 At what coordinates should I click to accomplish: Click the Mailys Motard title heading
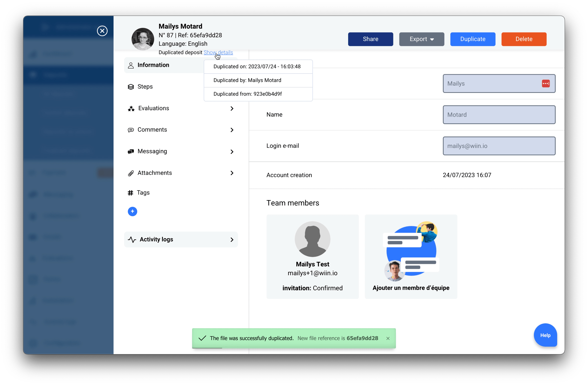pyautogui.click(x=180, y=26)
